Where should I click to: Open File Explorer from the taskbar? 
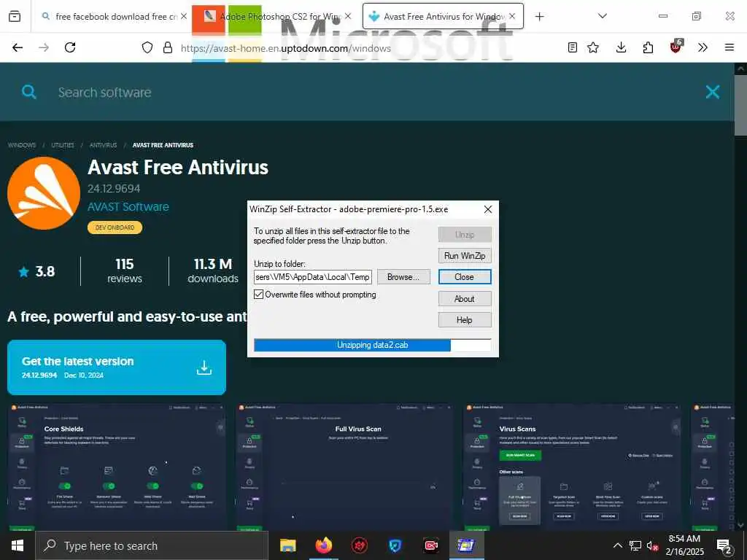coord(287,545)
